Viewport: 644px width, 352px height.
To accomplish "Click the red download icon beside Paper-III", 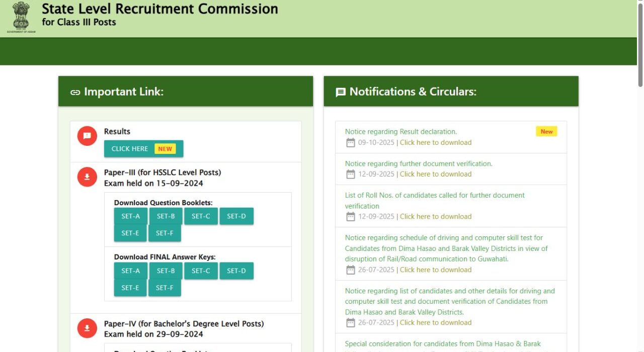I will pos(87,177).
